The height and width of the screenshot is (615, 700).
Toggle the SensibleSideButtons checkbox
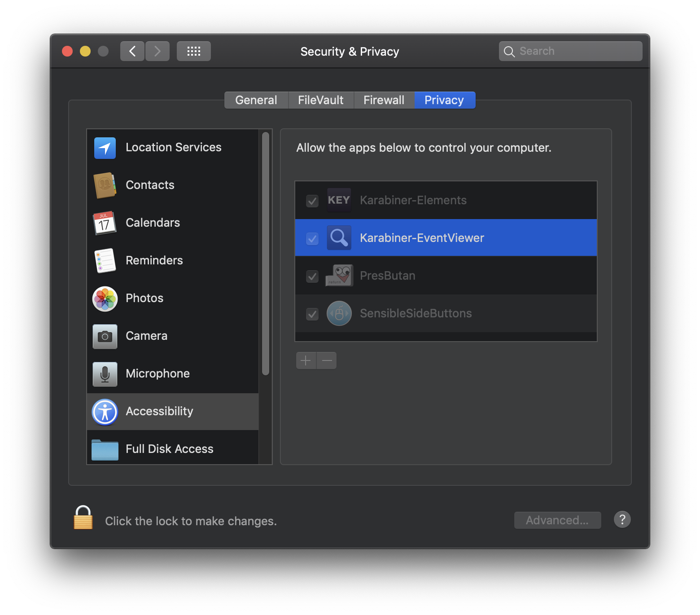click(312, 314)
